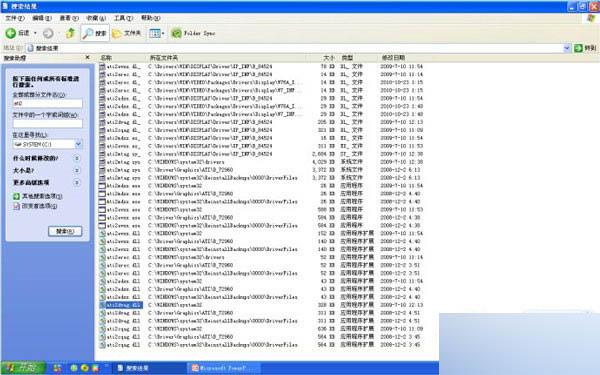Image resolution: width=600 pixels, height=375 pixels.
Task: Click the 4,029 KB size cell
Action: pyautogui.click(x=324, y=162)
